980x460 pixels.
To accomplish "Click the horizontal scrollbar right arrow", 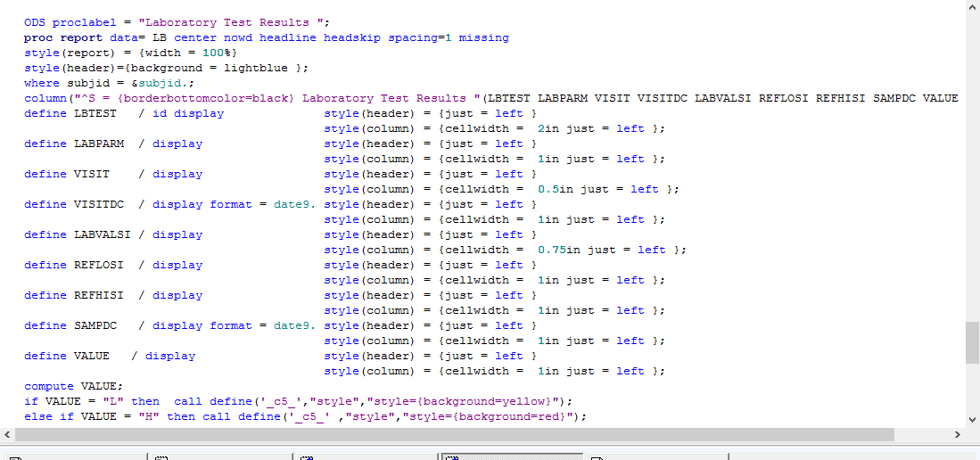I will click(958, 434).
